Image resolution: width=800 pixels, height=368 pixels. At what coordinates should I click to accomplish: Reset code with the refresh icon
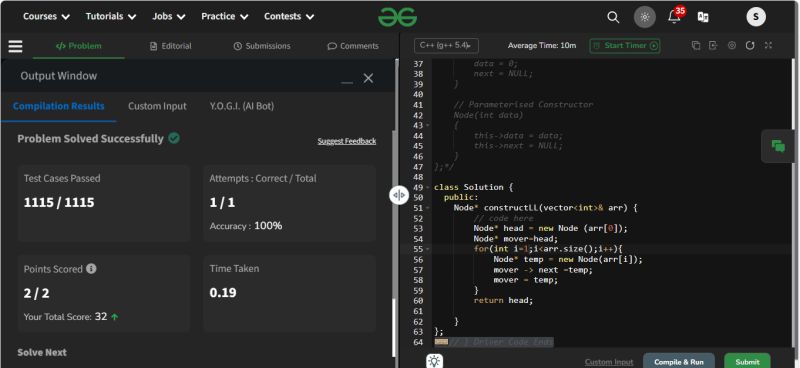[749, 45]
